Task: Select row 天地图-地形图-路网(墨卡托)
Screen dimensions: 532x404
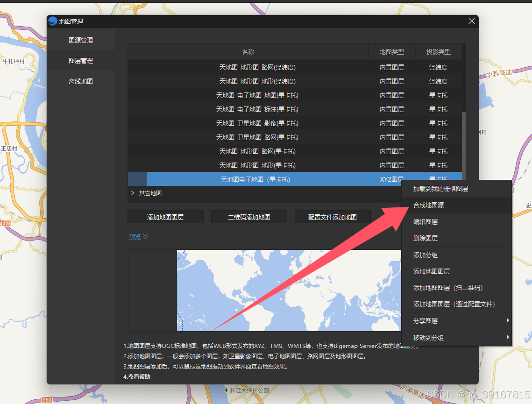Action: click(295, 151)
